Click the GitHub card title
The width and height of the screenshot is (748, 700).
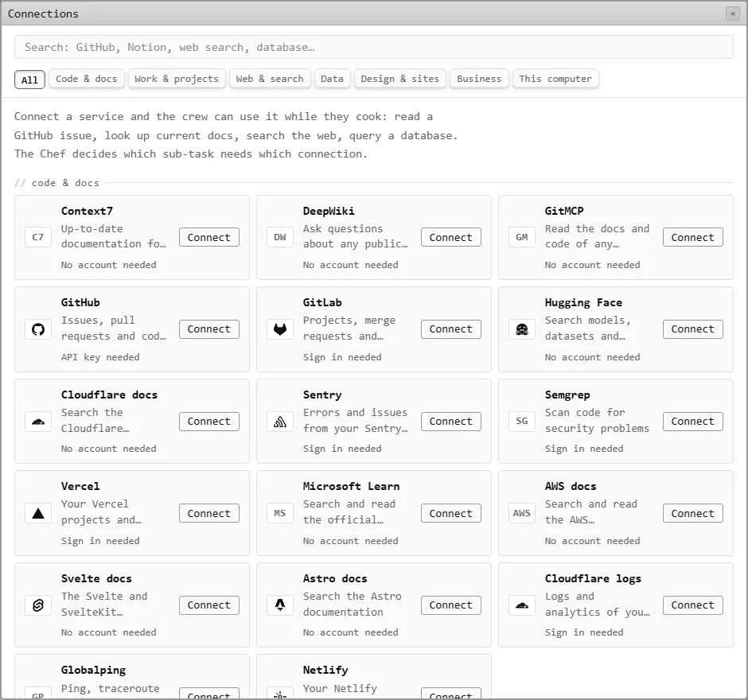pyautogui.click(x=80, y=302)
